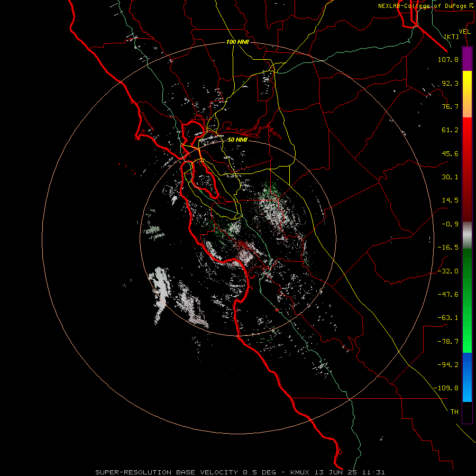Select the -109.8 scale value

446,388
